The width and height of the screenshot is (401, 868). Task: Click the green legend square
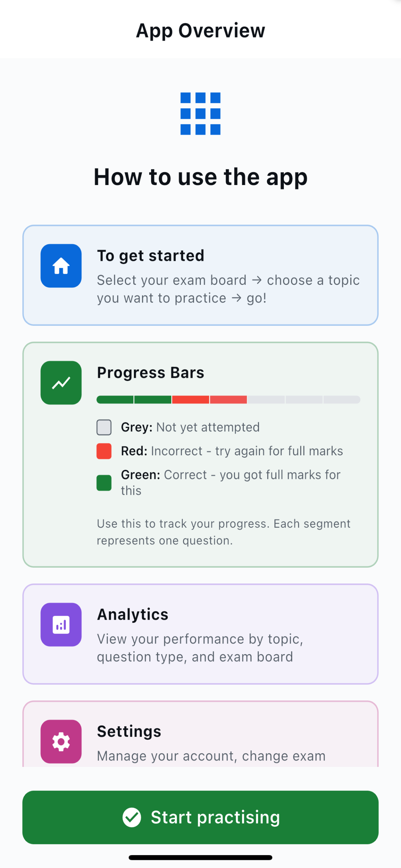104,482
